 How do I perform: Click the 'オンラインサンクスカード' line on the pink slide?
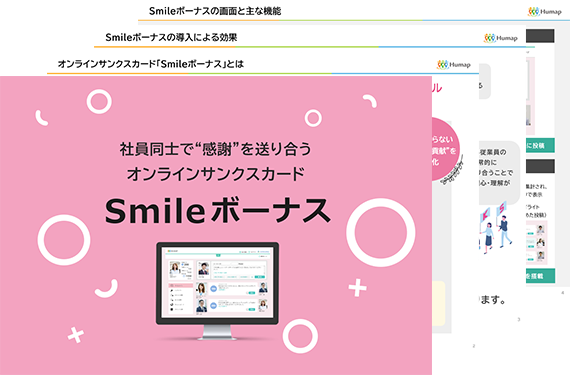tap(216, 174)
